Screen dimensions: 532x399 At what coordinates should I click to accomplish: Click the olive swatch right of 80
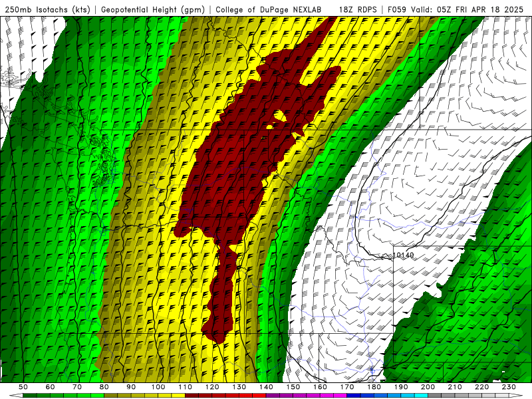111,396
